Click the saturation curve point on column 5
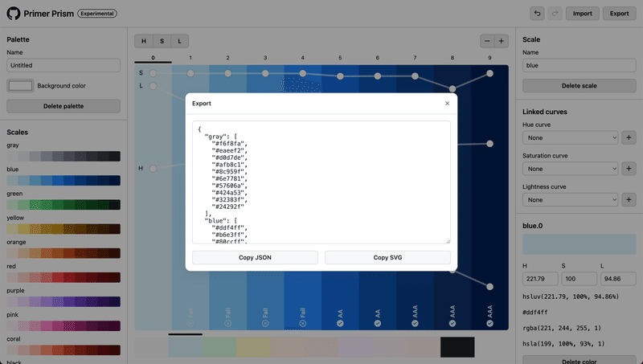The width and height of the screenshot is (643, 364). (340, 76)
